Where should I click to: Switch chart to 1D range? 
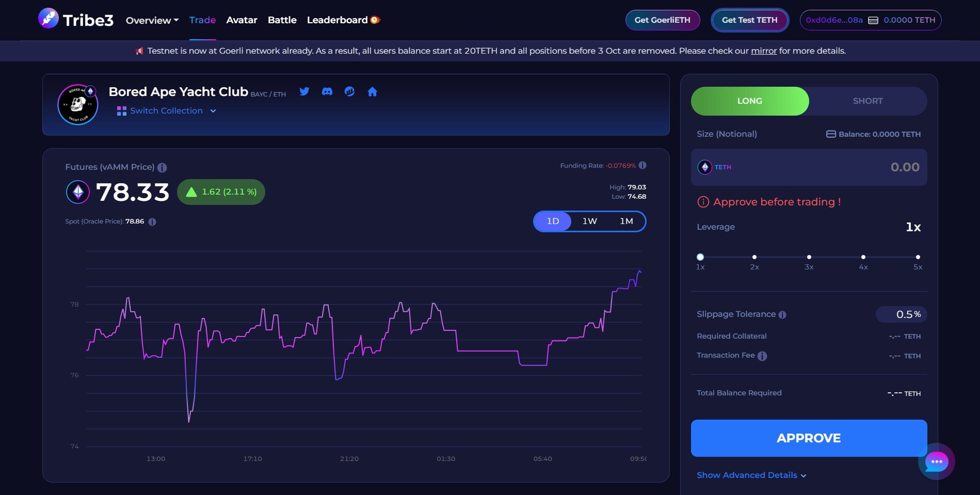click(553, 221)
